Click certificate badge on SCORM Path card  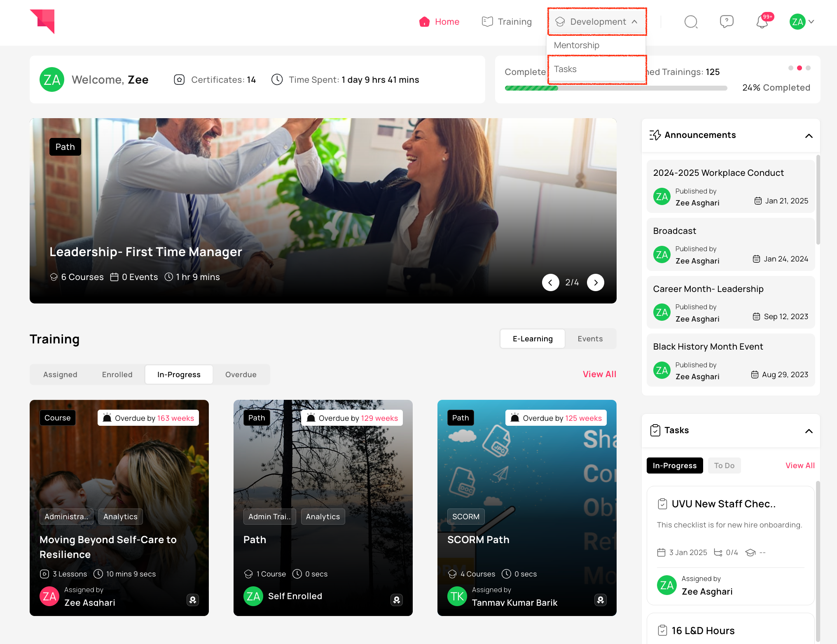pyautogui.click(x=600, y=600)
